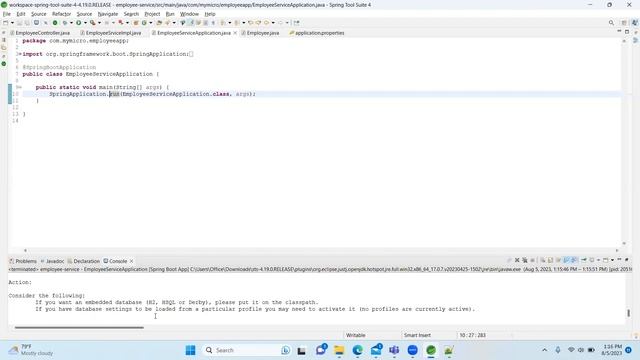Switch to the Problems view tab
The image size is (640, 360).
click(23, 261)
